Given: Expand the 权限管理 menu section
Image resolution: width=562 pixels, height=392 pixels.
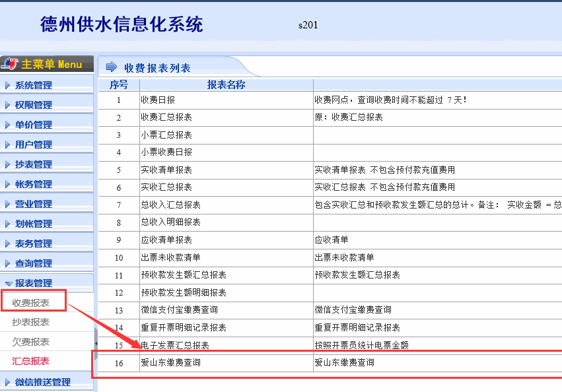Looking at the screenshot, I should [34, 105].
